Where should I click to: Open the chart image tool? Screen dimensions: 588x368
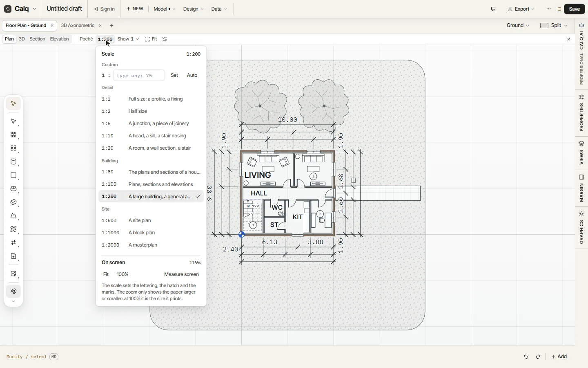click(x=13, y=274)
